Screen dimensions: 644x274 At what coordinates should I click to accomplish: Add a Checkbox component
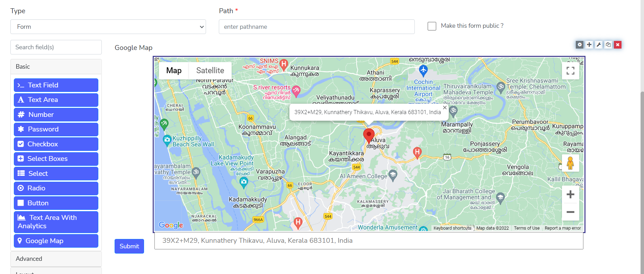click(56, 144)
